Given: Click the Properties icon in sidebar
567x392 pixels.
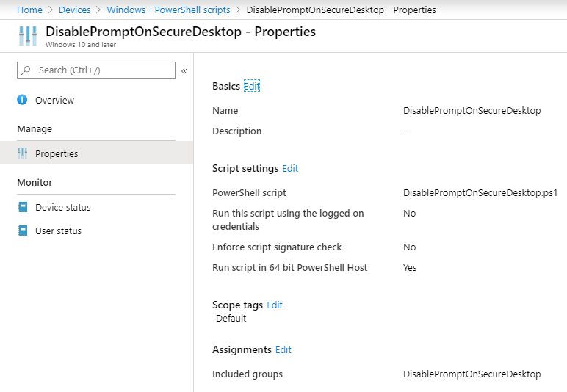Looking at the screenshot, I should (x=23, y=153).
